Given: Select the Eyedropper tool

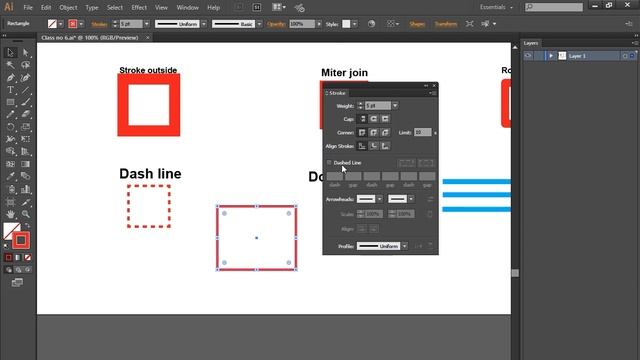Looking at the screenshot, I should (10, 176).
